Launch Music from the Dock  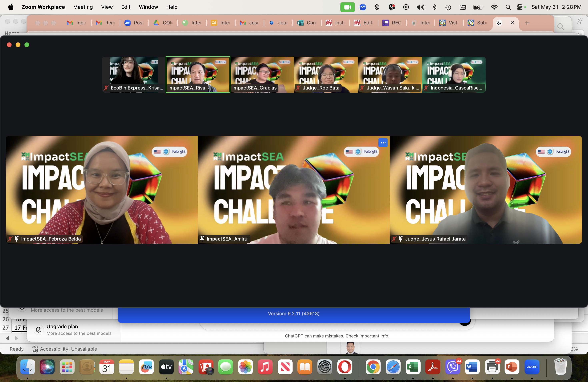pyautogui.click(x=265, y=367)
